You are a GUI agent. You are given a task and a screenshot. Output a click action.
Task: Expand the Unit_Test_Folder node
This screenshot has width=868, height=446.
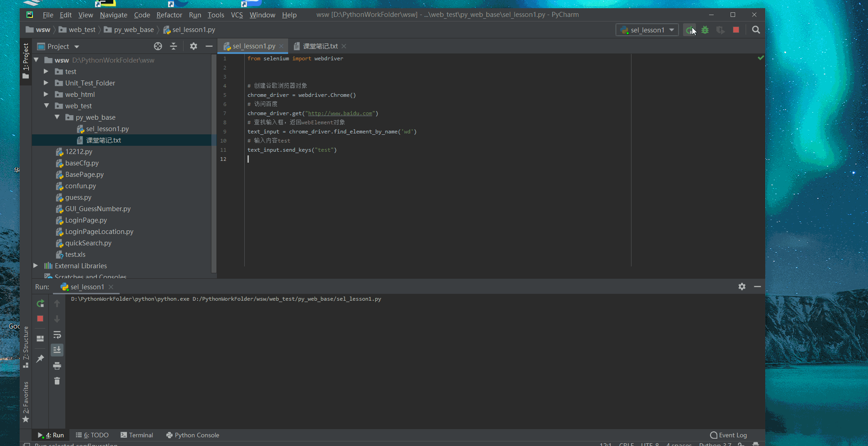[46, 83]
